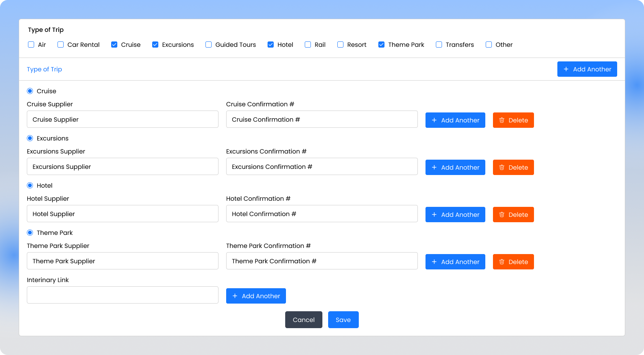
Task: Check the Transfers checkbox
Action: 439,45
